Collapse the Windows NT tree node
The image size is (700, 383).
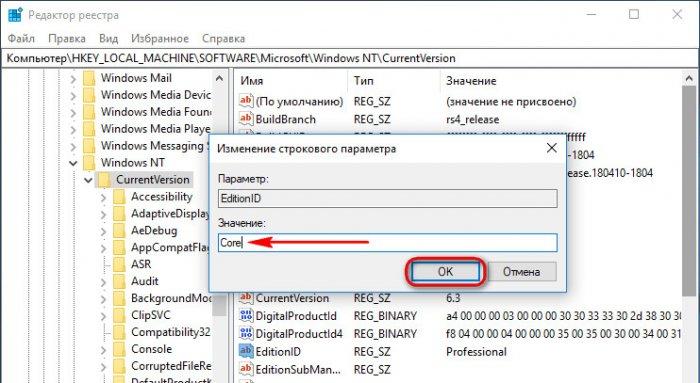coord(73,163)
